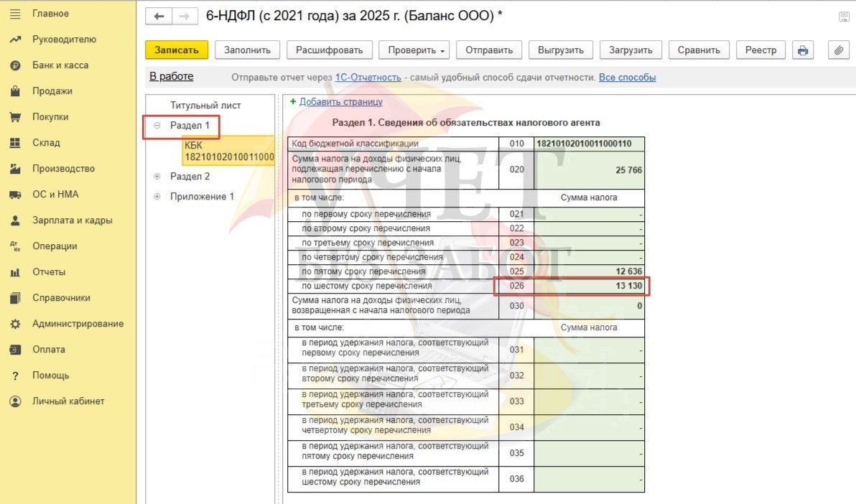The height and width of the screenshot is (504, 856).
Task: Click the print icon in the toolbar
Action: (x=803, y=50)
